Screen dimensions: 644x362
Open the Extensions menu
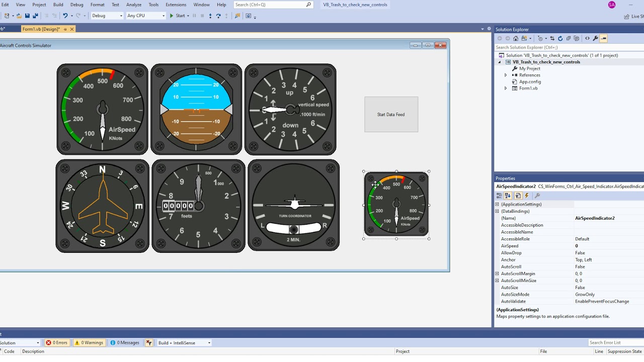pyautogui.click(x=176, y=5)
